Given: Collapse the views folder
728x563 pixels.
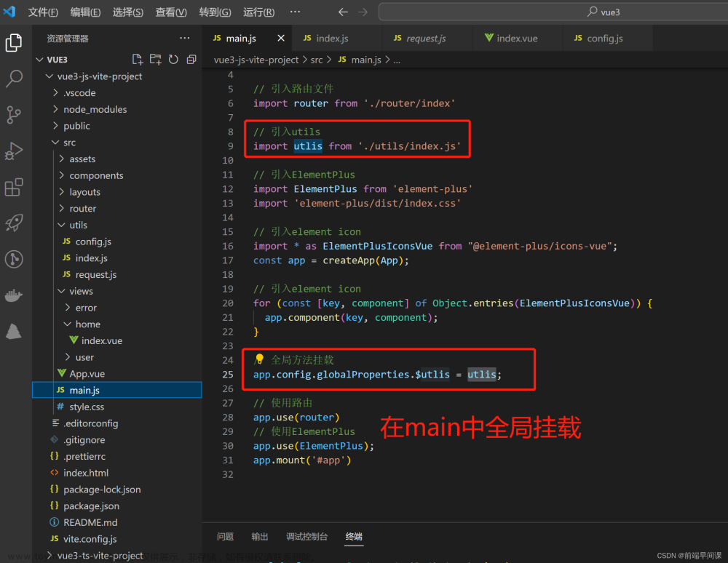Looking at the screenshot, I should pos(117,291).
